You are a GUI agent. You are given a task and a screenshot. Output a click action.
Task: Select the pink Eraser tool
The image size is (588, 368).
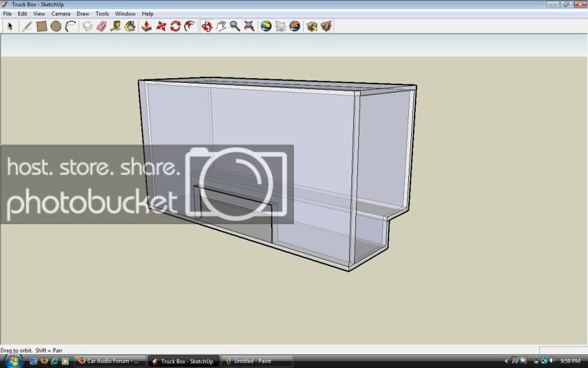102,26
